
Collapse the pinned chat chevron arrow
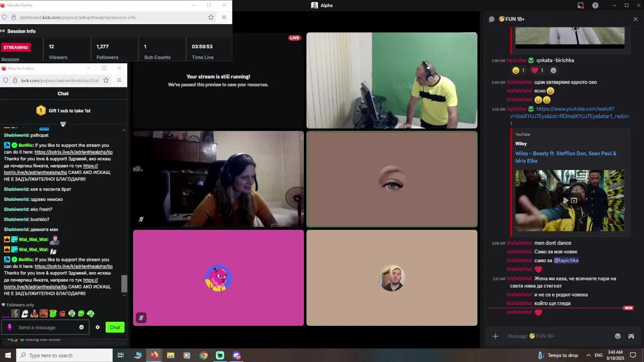124,130
